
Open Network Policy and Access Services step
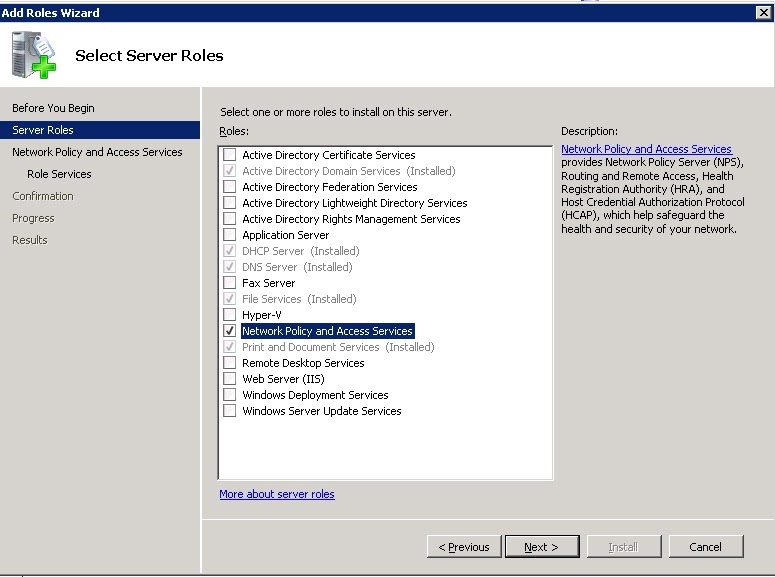tap(97, 152)
